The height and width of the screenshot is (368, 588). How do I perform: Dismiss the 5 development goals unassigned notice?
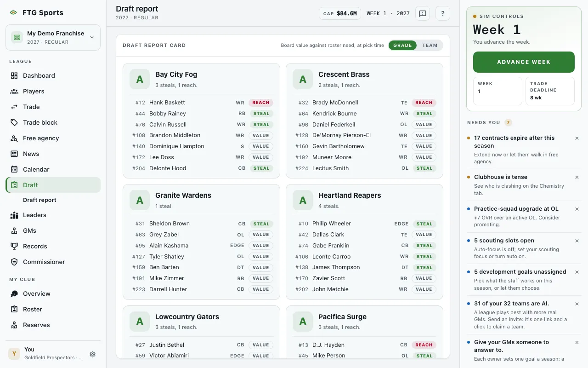tap(577, 272)
